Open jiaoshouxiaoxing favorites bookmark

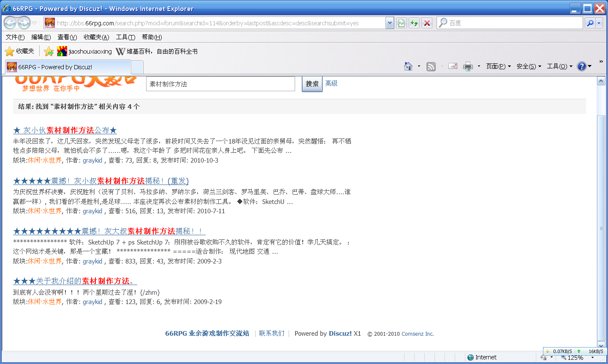pyautogui.click(x=84, y=52)
